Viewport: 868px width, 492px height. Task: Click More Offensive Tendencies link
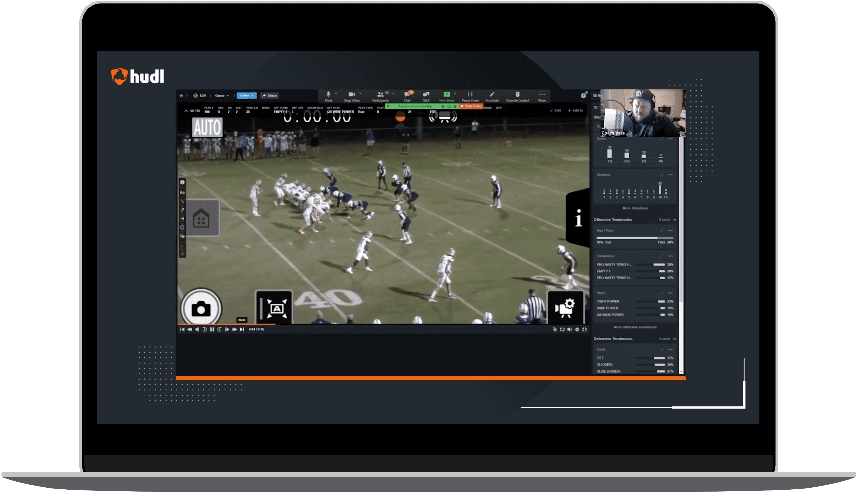click(x=635, y=327)
